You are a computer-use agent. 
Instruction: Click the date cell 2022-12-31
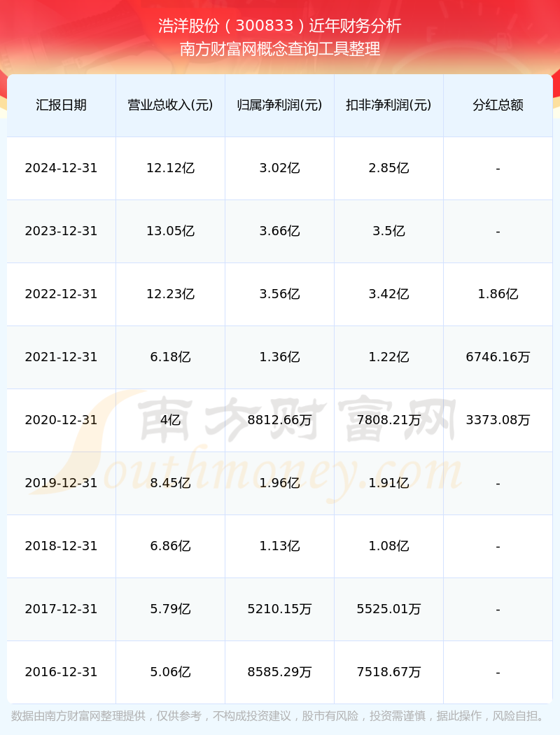pos(62,294)
